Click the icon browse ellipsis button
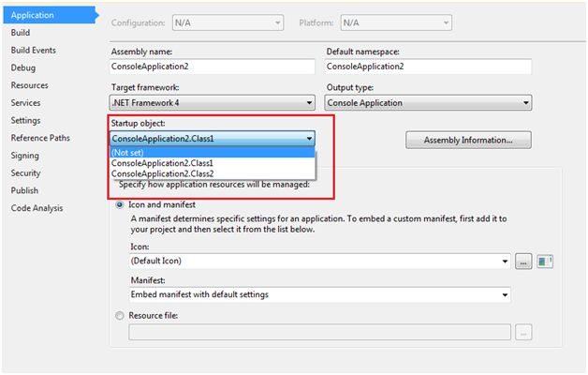 tap(523, 262)
